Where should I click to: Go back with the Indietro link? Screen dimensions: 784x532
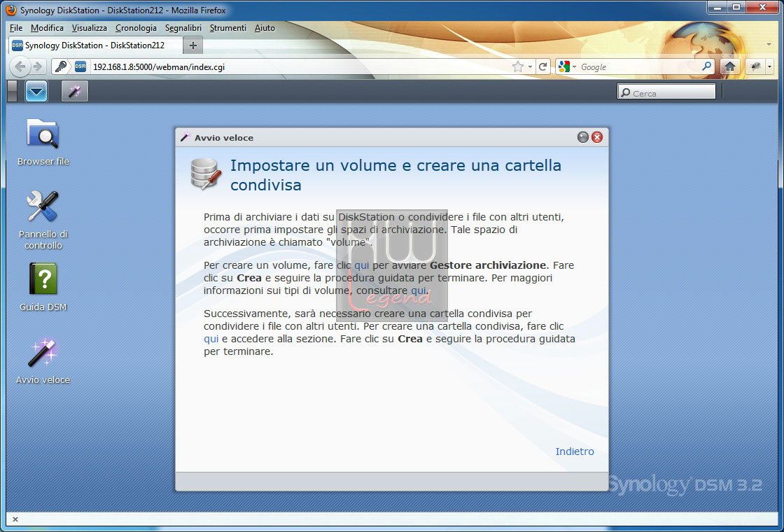click(x=575, y=451)
